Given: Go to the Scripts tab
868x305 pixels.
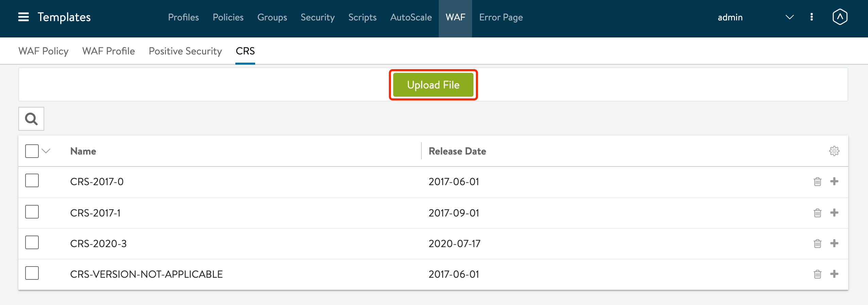Looking at the screenshot, I should coord(362,17).
